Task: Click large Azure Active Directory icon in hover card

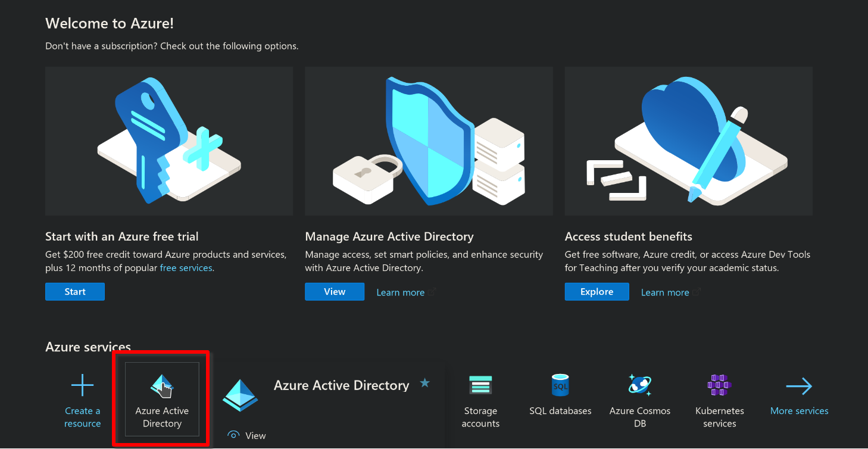Action: pyautogui.click(x=241, y=395)
